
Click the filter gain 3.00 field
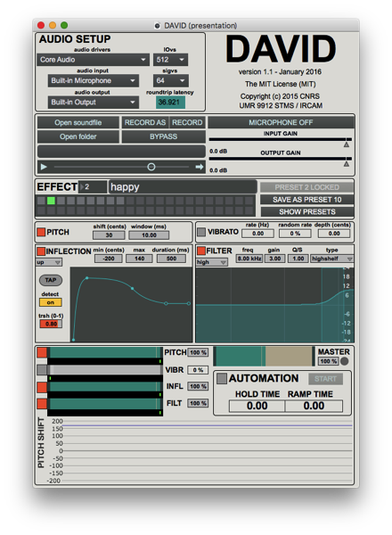pyautogui.click(x=274, y=259)
